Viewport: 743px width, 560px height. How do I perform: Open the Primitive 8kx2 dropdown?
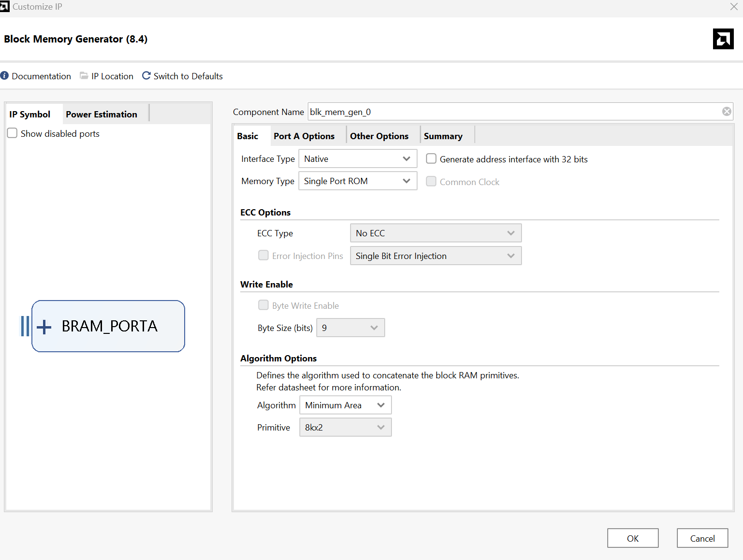click(x=346, y=427)
